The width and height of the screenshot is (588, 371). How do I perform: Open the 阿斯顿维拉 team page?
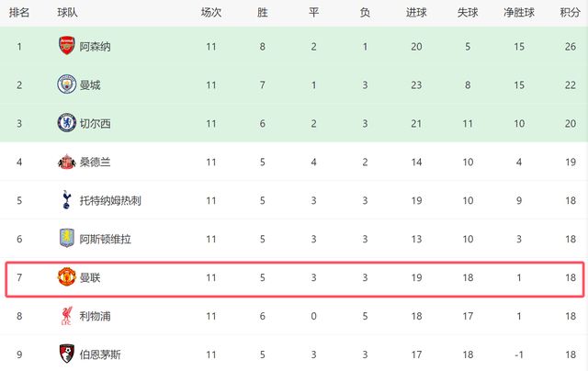[107, 239]
